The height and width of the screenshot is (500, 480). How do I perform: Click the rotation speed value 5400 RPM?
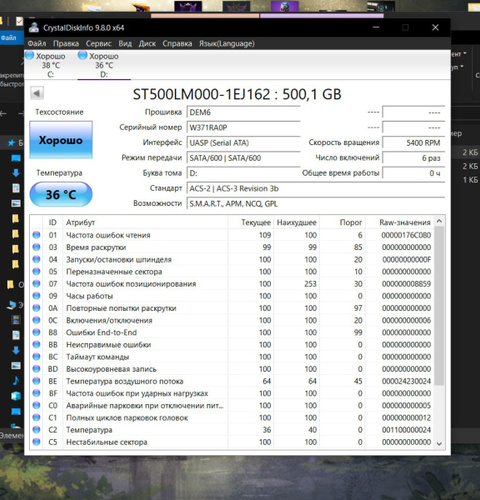(413, 143)
